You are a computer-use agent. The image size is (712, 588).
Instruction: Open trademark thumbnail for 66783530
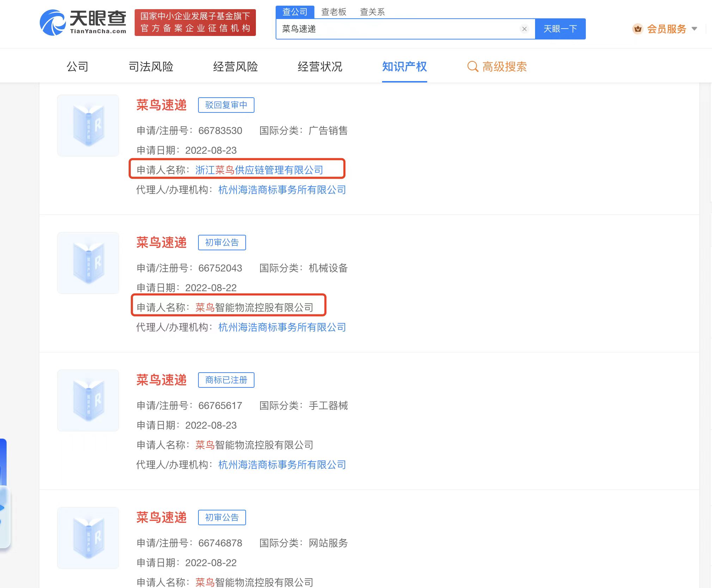pos(88,125)
